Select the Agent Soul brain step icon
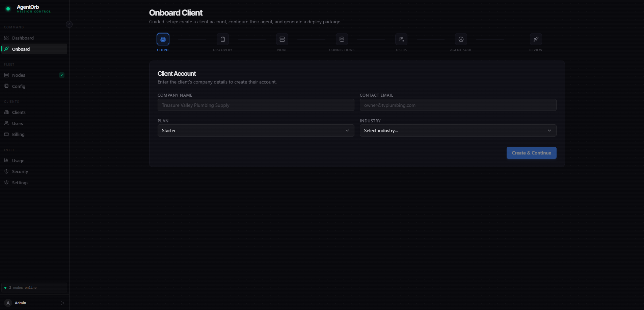The height and width of the screenshot is (310, 644). click(461, 39)
